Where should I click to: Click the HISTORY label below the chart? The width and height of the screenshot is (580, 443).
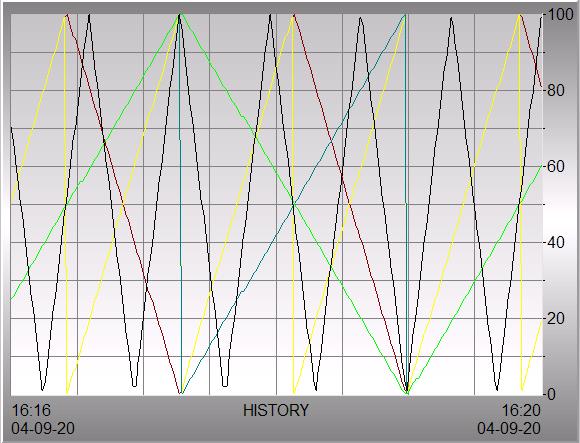[276, 410]
